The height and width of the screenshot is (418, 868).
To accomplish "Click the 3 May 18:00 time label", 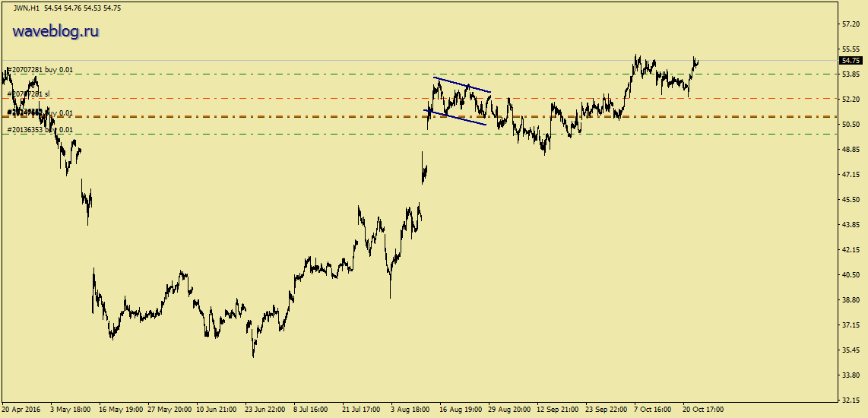I will (x=71, y=410).
